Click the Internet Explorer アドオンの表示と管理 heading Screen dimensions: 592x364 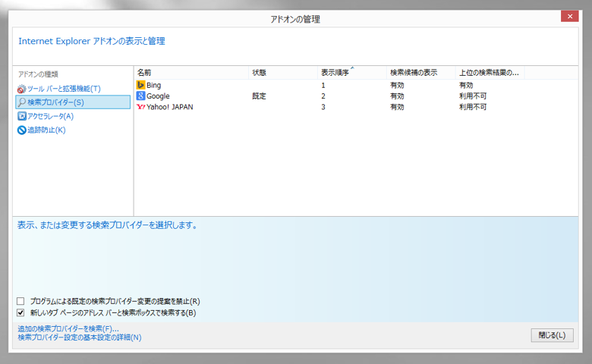92,41
